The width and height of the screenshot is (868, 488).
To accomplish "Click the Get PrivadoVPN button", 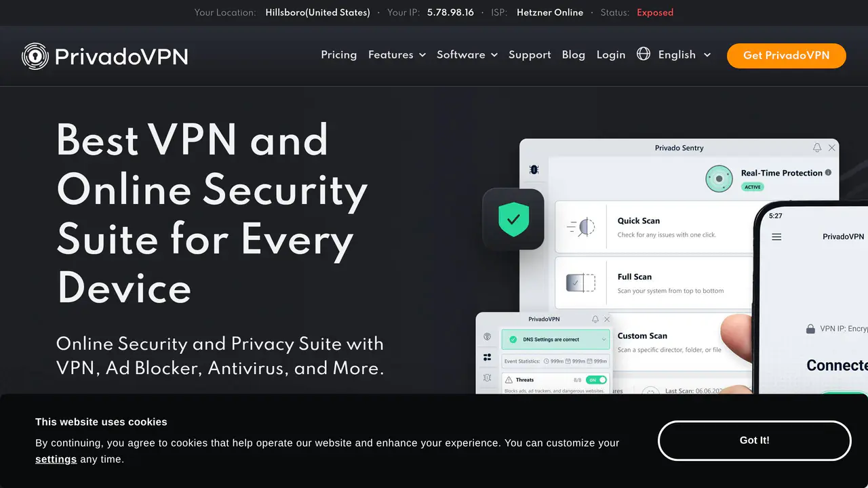I will (x=787, y=56).
